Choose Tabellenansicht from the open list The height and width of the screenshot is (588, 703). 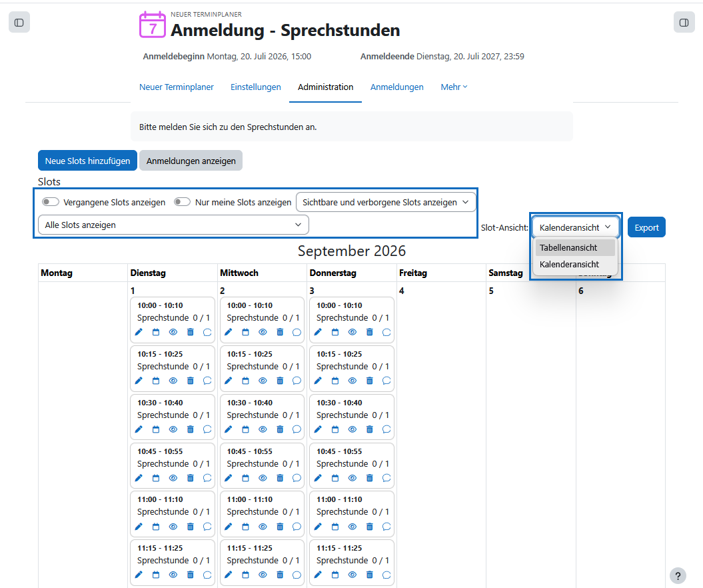pyautogui.click(x=575, y=247)
